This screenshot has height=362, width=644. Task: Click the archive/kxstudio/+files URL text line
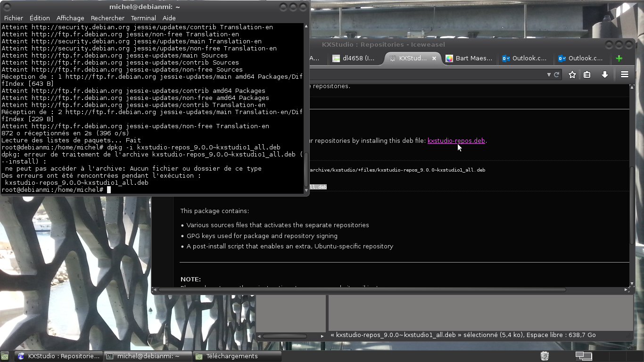tap(397, 170)
